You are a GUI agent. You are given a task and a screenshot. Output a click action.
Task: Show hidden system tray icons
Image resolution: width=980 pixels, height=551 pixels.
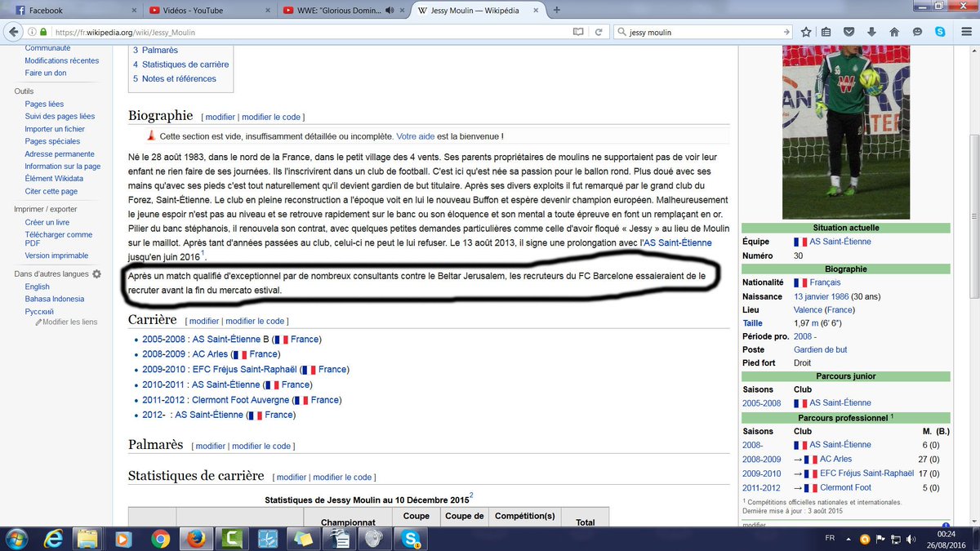(848, 539)
